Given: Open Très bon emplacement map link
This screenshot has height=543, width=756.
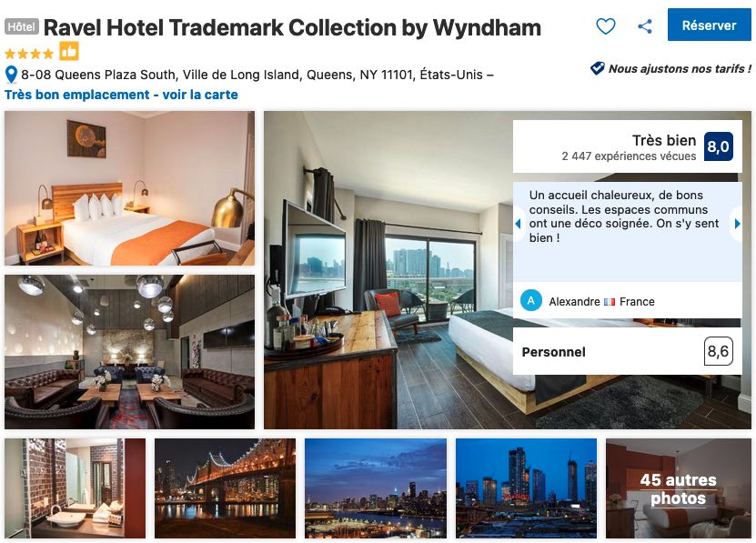Looking at the screenshot, I should pyautogui.click(x=121, y=95).
